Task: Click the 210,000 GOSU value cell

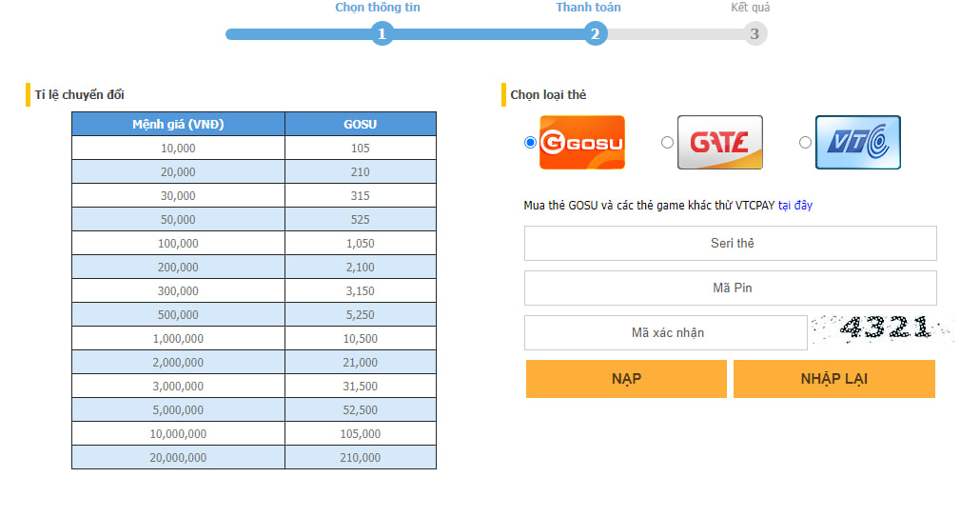Action: pos(361,457)
